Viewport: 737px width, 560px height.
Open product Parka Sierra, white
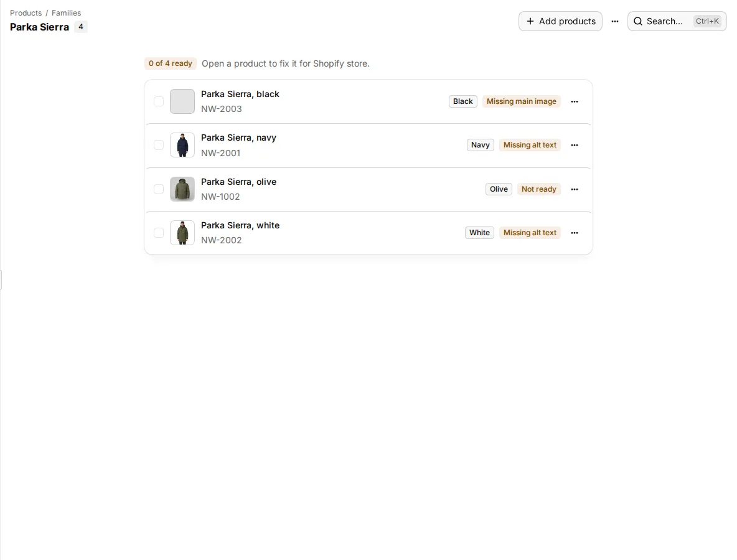click(240, 225)
